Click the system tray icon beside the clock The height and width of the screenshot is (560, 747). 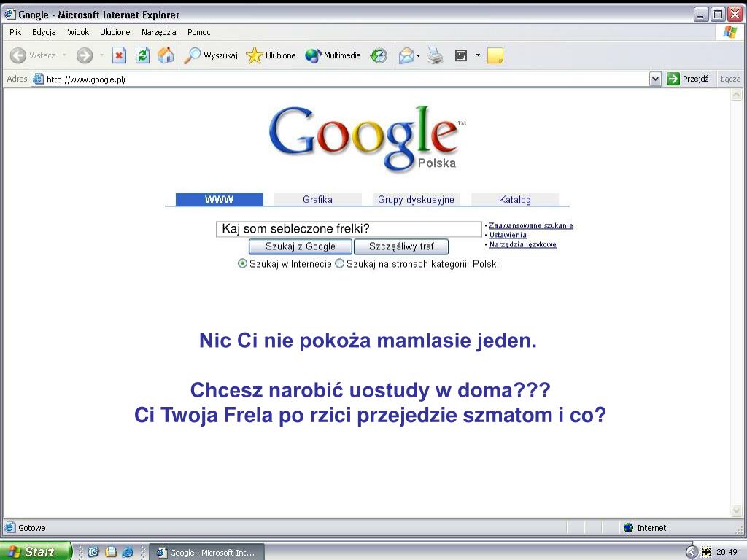(705, 552)
